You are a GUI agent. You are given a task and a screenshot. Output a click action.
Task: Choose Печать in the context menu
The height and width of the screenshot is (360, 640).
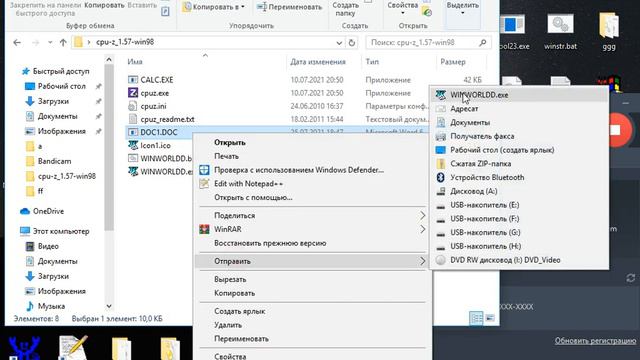tap(226, 156)
